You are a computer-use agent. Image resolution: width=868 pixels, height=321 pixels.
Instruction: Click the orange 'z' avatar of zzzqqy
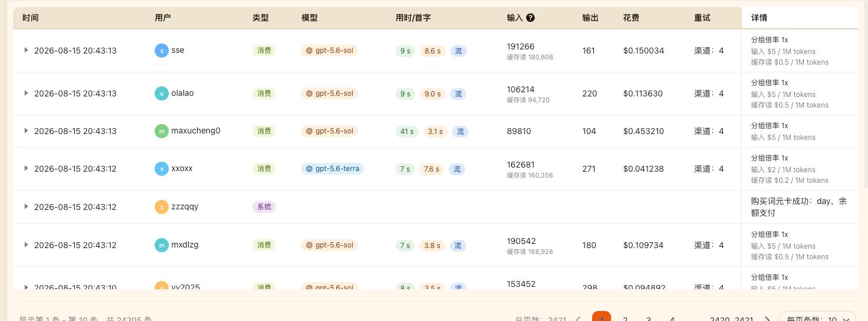click(x=162, y=207)
